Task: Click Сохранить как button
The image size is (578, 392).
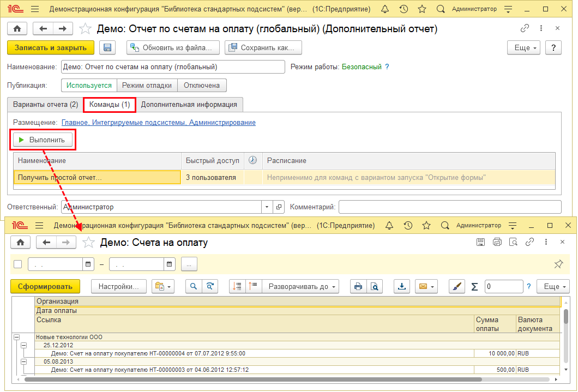Action: [263, 47]
